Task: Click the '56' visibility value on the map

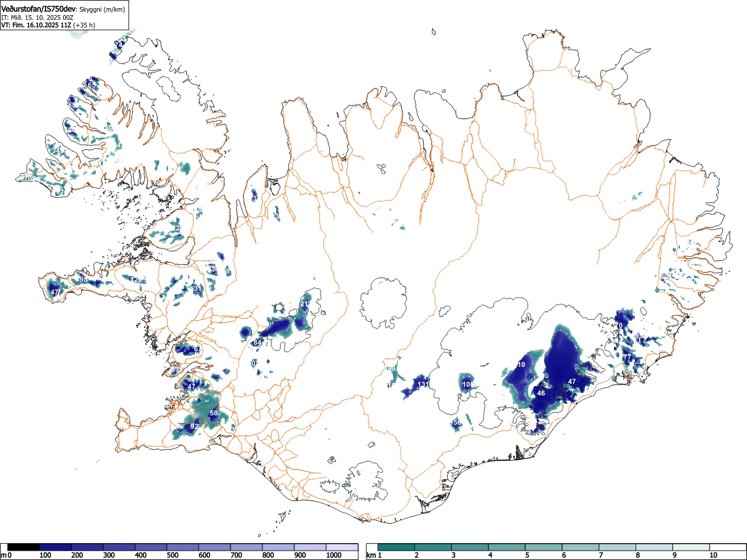Action: click(457, 422)
